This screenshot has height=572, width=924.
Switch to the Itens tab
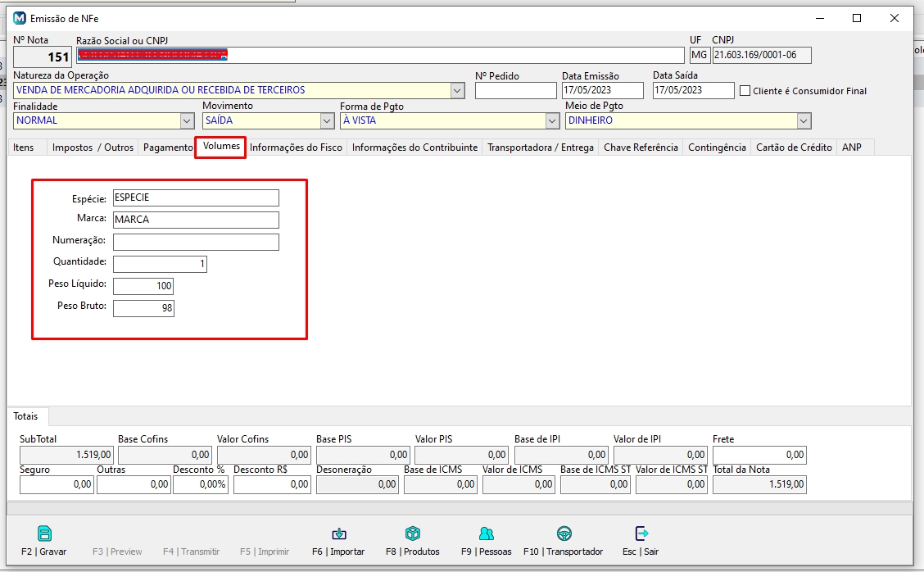point(24,148)
